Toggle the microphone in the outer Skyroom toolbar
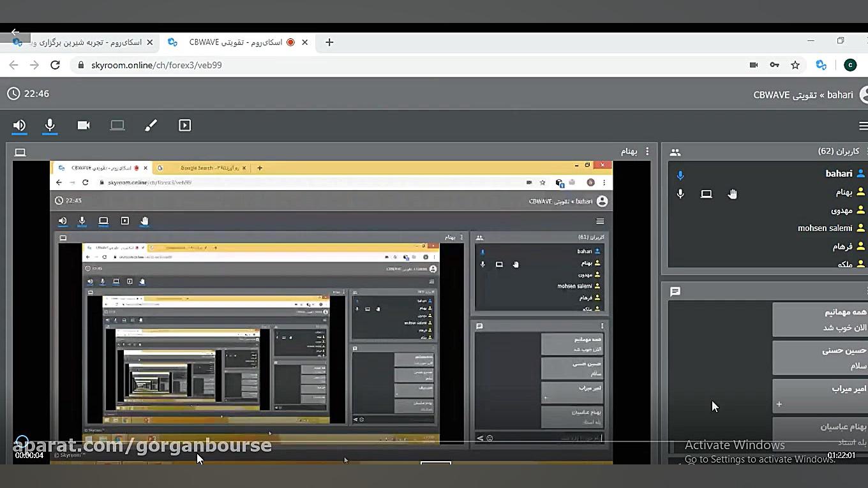Image resolution: width=868 pixels, height=488 pixels. point(50,126)
